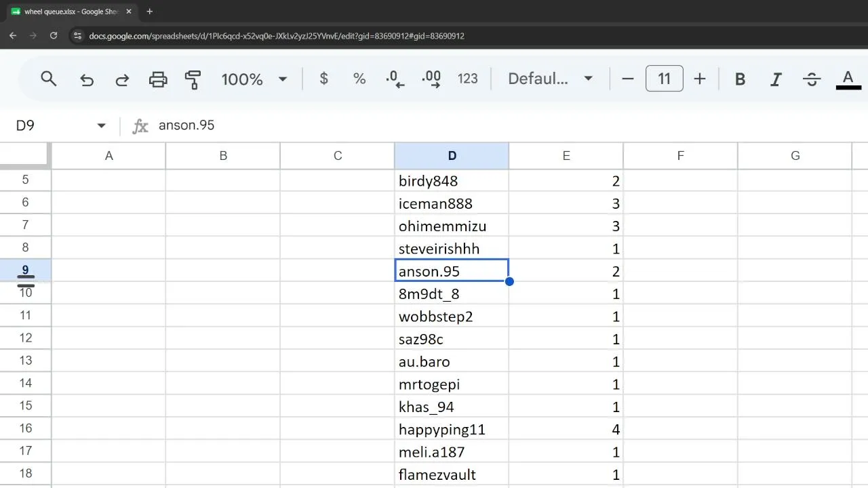Select column C header
The width and height of the screenshot is (868, 488).
click(338, 156)
